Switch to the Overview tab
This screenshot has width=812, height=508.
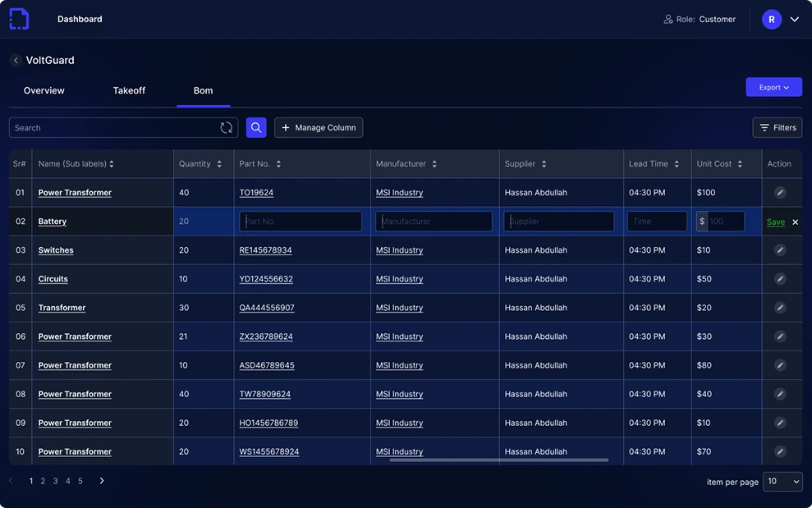pos(44,90)
